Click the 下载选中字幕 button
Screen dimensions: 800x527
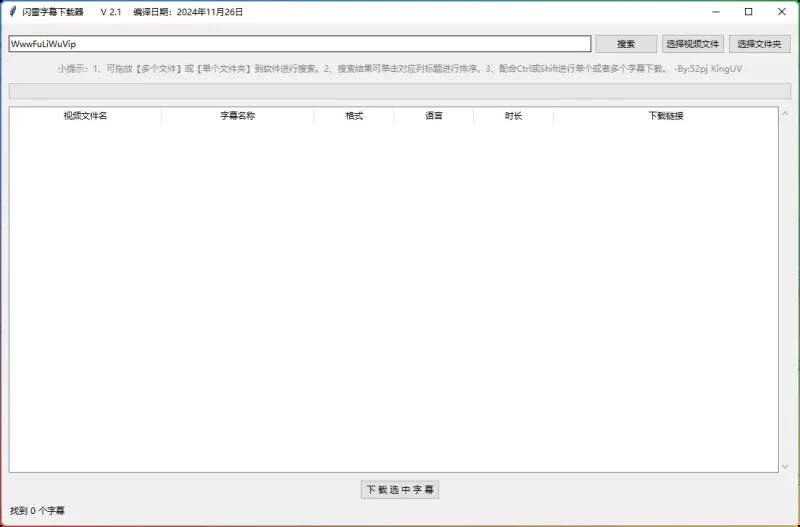(400, 490)
